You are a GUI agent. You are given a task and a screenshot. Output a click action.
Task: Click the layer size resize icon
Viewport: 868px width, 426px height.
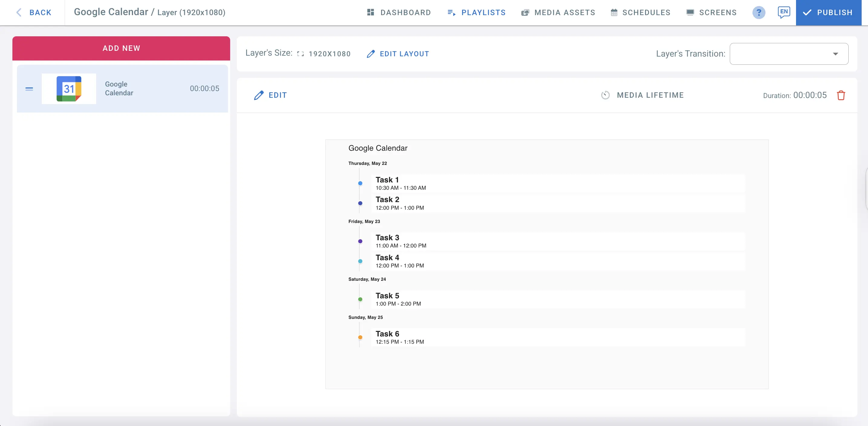300,54
